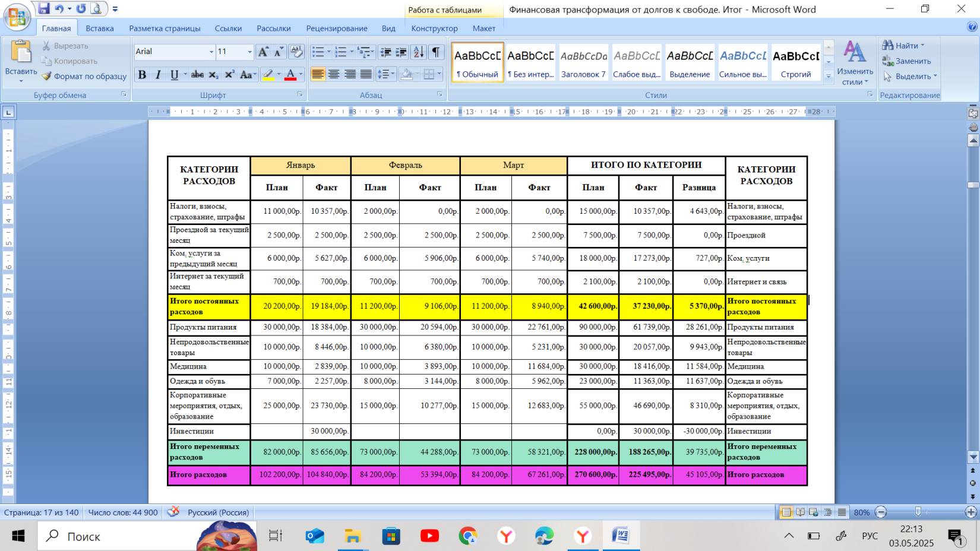
Task: Apply superscript formatting
Action: 230,75
